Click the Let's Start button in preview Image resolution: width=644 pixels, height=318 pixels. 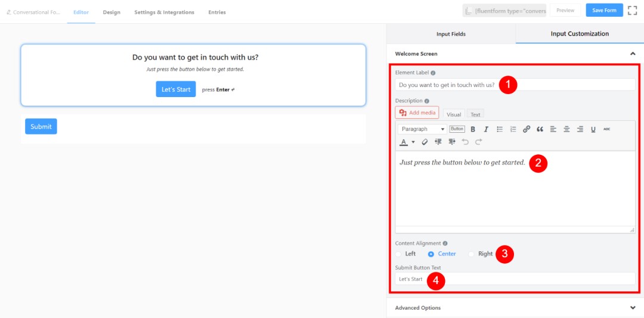[x=176, y=89]
